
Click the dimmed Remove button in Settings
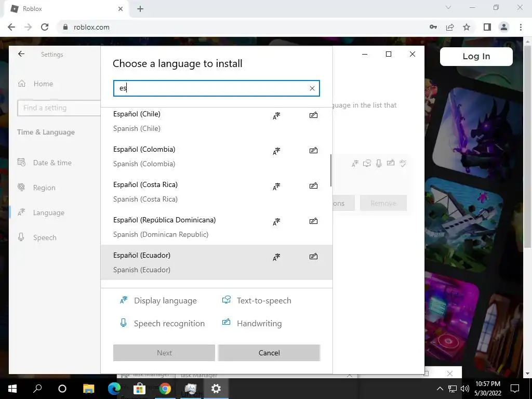pyautogui.click(x=383, y=203)
